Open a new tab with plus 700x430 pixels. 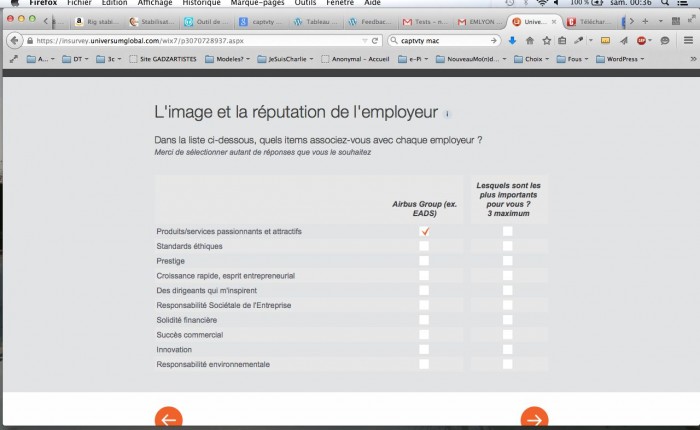(x=645, y=21)
